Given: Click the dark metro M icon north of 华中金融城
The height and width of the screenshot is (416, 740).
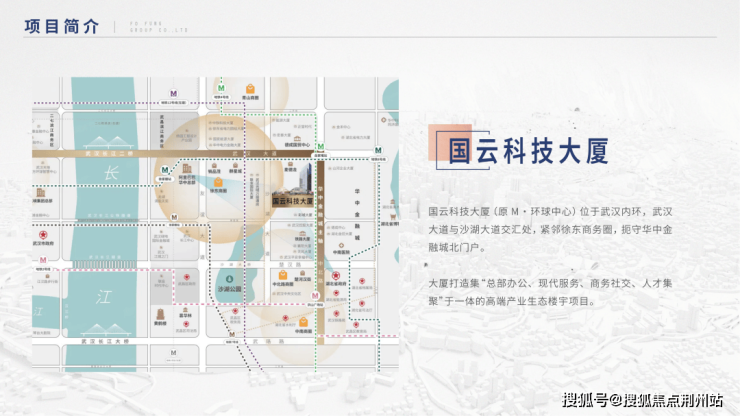Looking at the screenshot, I should [378, 150].
